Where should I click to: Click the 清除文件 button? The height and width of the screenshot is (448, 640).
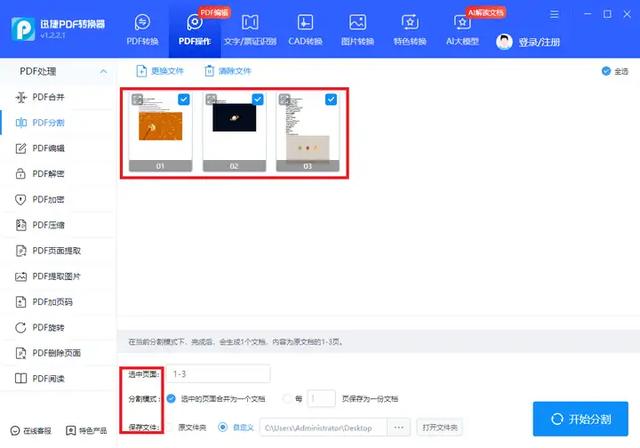[x=227, y=71]
